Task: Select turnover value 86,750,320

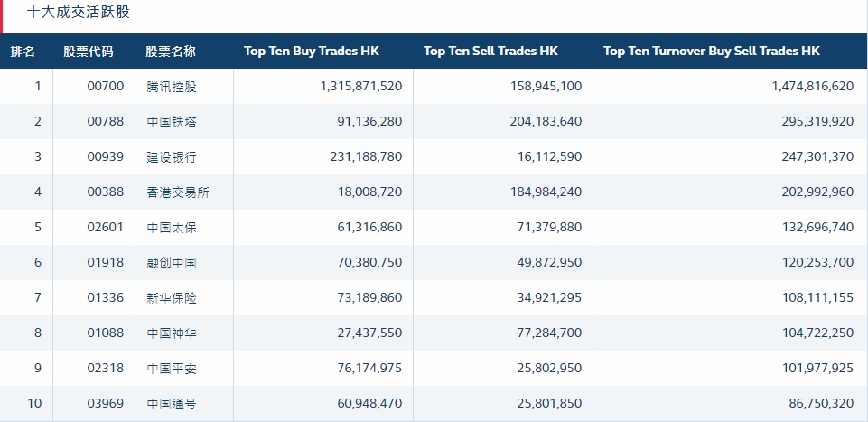Action: click(x=814, y=404)
